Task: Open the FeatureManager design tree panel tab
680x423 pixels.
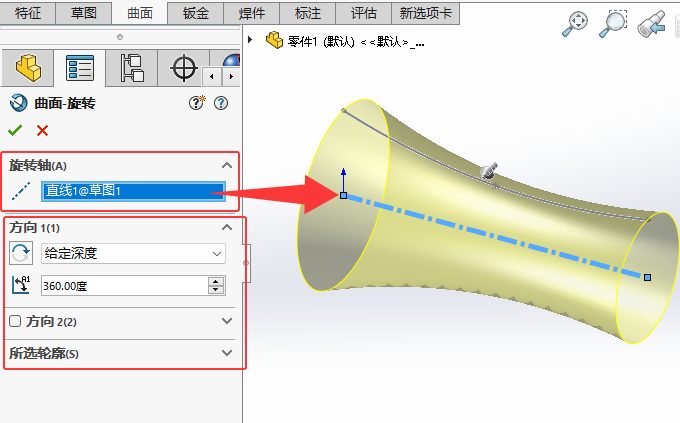Action: 28,68
